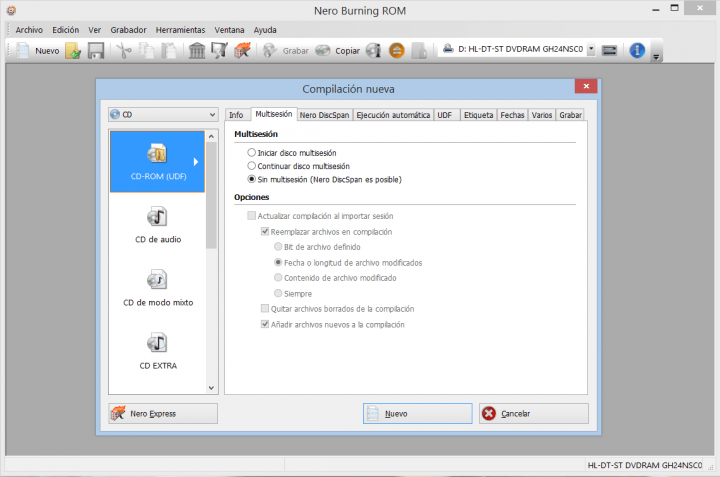Click the Copiar disc copy toolbar button
Image resolution: width=720 pixels, height=477 pixels.
338,51
